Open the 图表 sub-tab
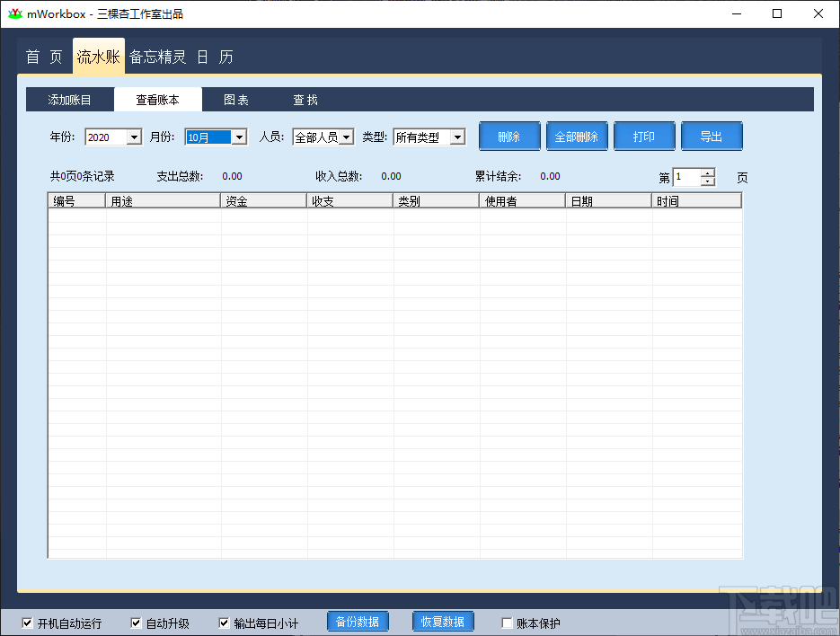The height and width of the screenshot is (636, 840). tap(236, 100)
